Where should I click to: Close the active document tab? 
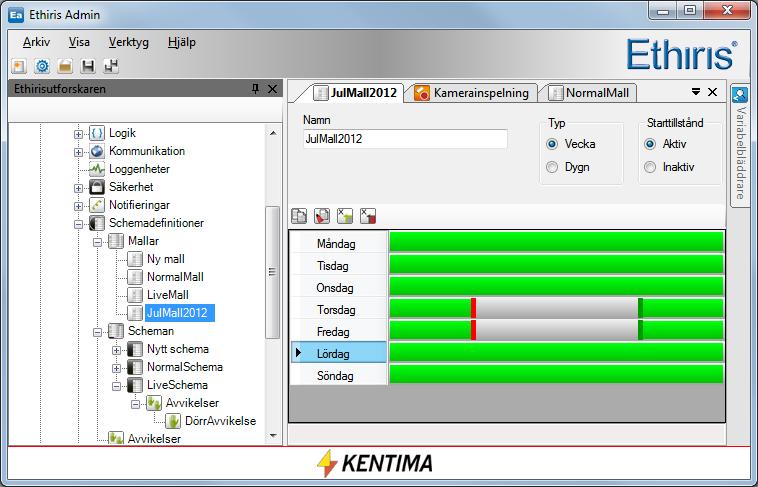(x=713, y=91)
